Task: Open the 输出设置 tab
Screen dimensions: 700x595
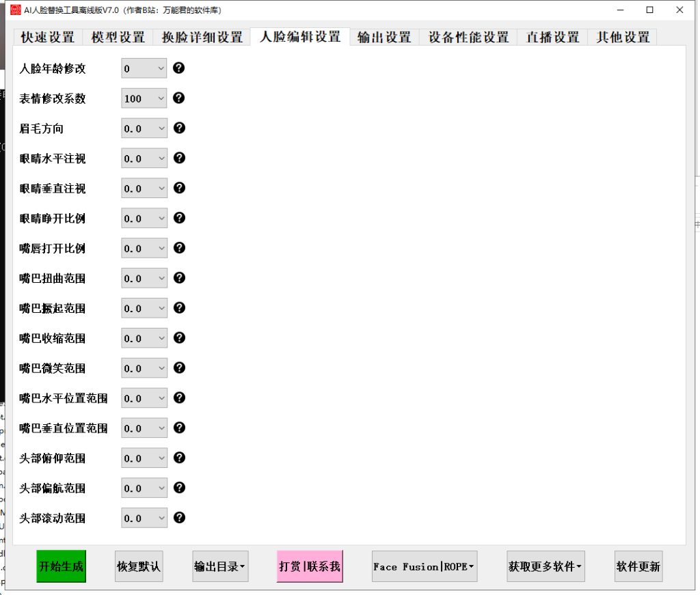Action: (x=384, y=38)
